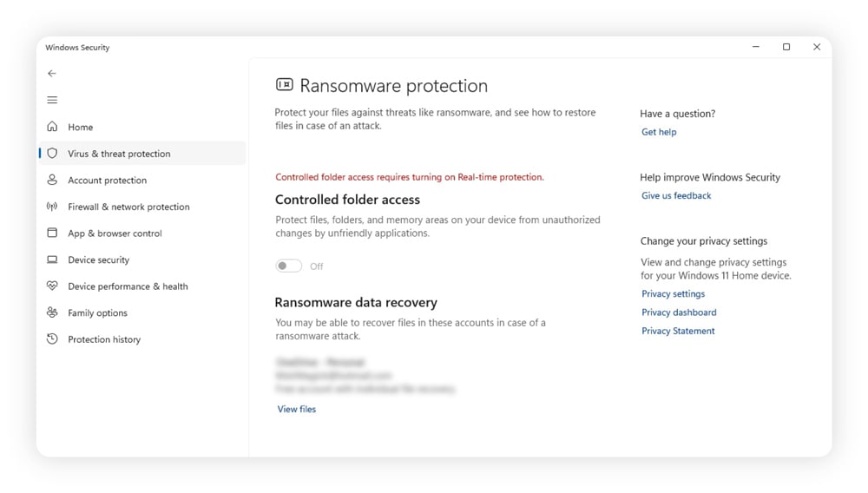Minimize the Windows Security window
868x493 pixels.
756,47
